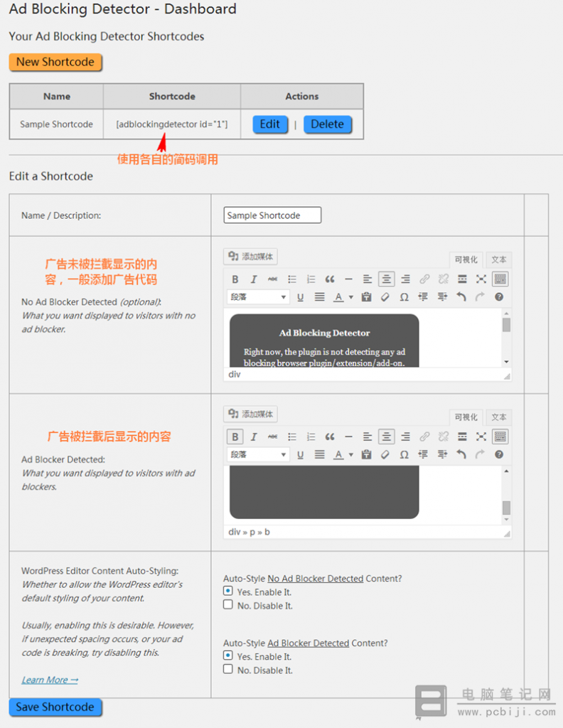The image size is (563, 728).
Task: Switch to 文本 tab in No Ad Blocker editor
Action: coord(499,259)
